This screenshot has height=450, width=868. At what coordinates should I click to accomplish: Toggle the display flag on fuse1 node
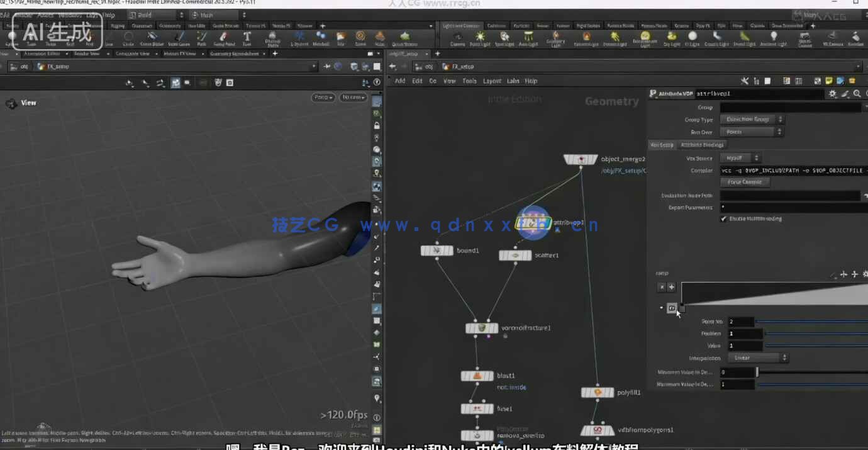coord(489,408)
